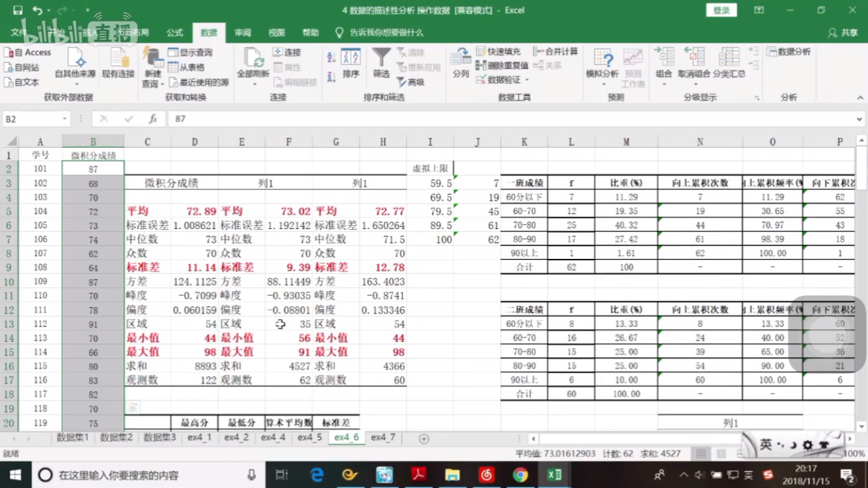Open the 排序 sort dialog icon
The height and width of the screenshot is (488, 868).
(x=350, y=64)
